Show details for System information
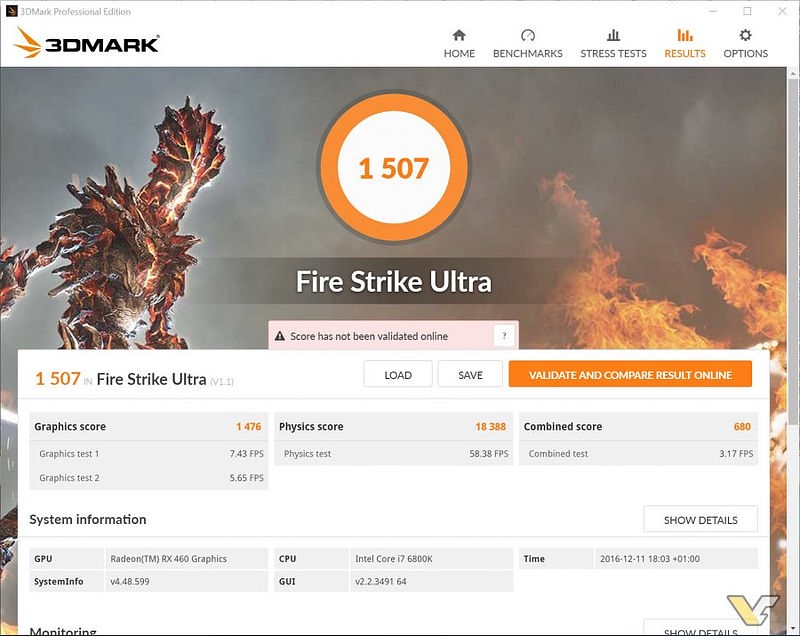800x636 pixels. tap(701, 519)
